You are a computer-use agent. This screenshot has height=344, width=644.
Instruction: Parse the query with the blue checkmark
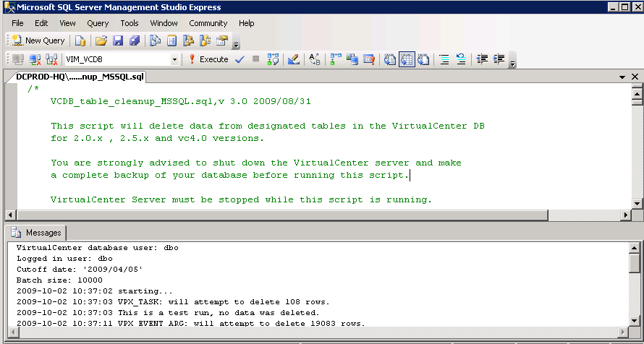point(240,59)
